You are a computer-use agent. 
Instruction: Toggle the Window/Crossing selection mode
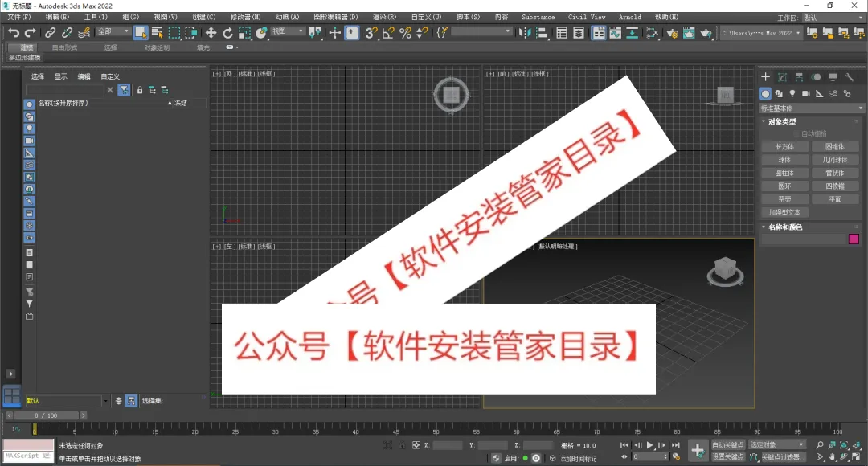point(191,33)
